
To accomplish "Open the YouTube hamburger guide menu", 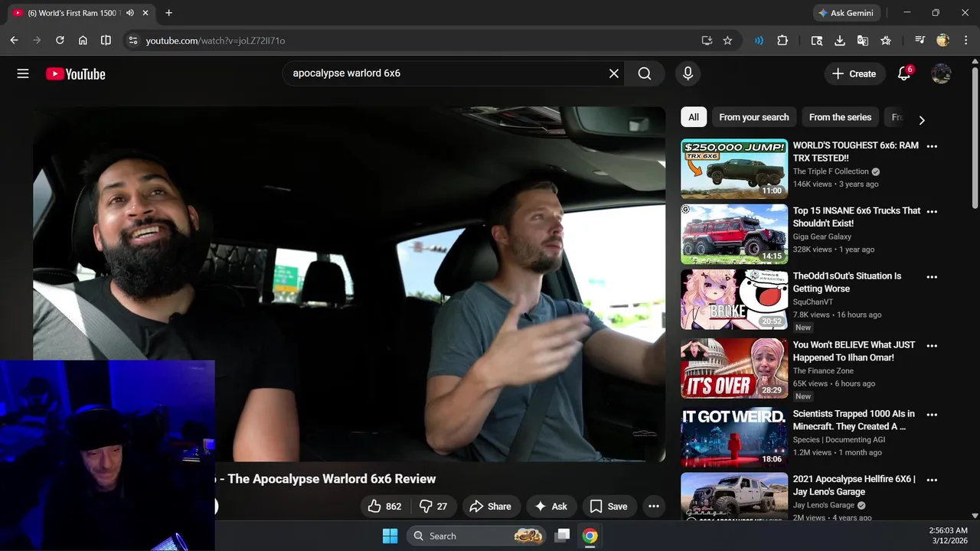I will point(23,73).
